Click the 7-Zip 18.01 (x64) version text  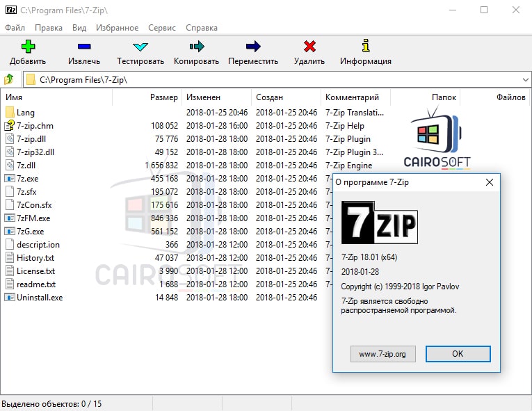tap(369, 257)
